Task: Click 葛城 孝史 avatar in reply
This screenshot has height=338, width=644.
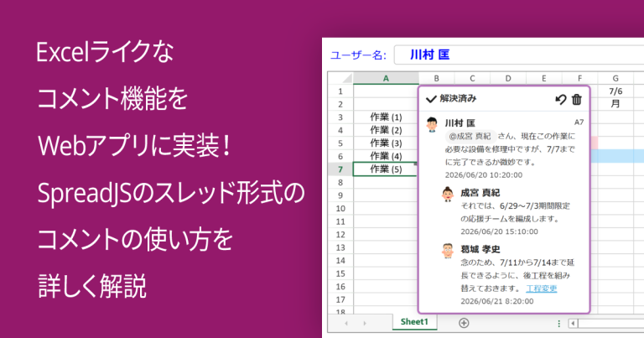Action: [x=448, y=251]
